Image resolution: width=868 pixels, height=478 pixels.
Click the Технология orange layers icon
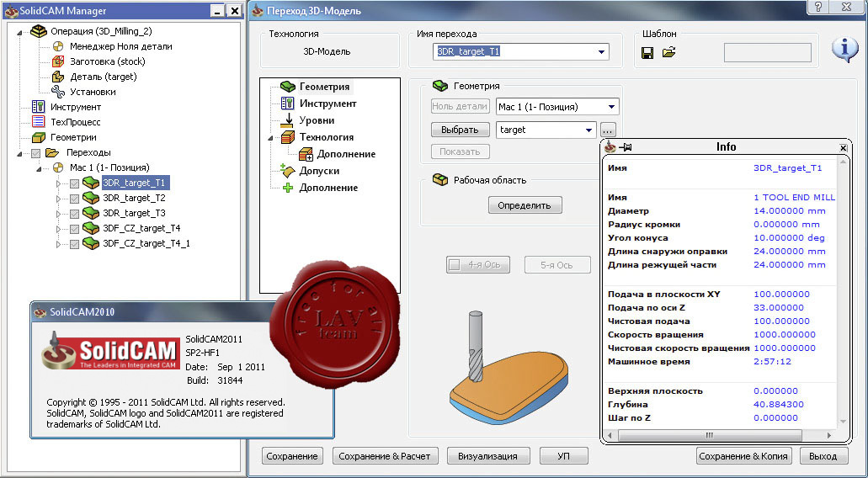(288, 137)
